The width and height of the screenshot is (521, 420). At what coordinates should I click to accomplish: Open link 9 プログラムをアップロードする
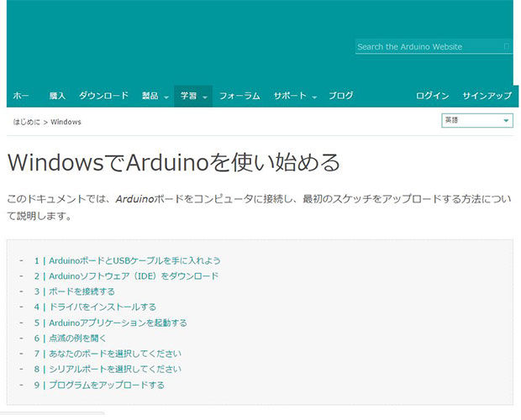click(x=99, y=385)
